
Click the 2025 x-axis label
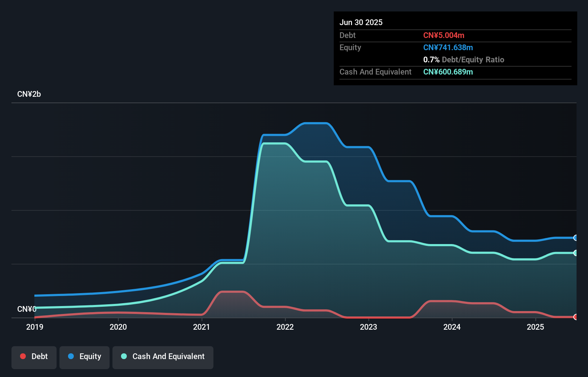535,327
